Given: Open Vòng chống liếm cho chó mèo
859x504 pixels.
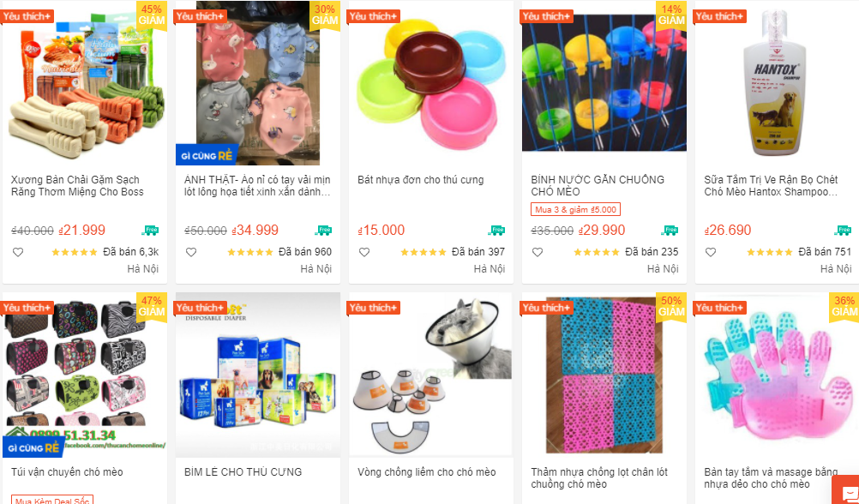Looking at the screenshot, I should 427,471.
